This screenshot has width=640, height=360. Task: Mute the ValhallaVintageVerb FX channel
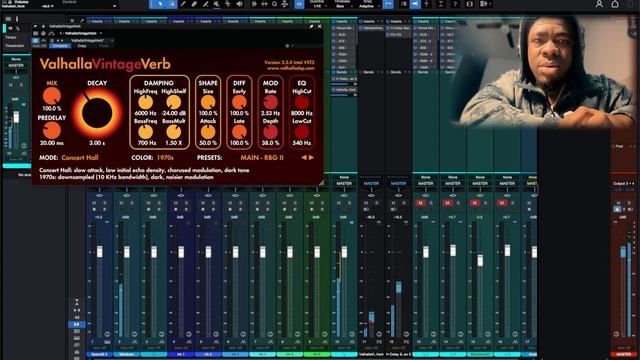coord(366,203)
